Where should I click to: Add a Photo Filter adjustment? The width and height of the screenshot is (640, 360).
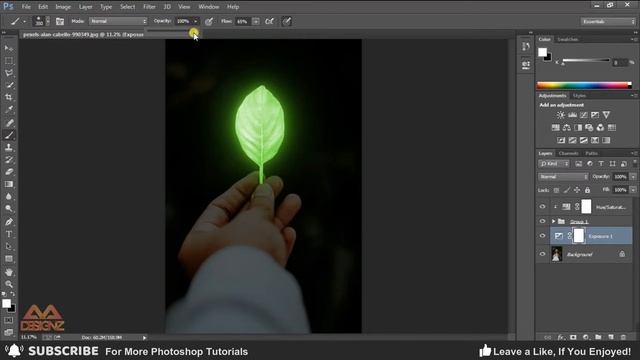(589, 128)
